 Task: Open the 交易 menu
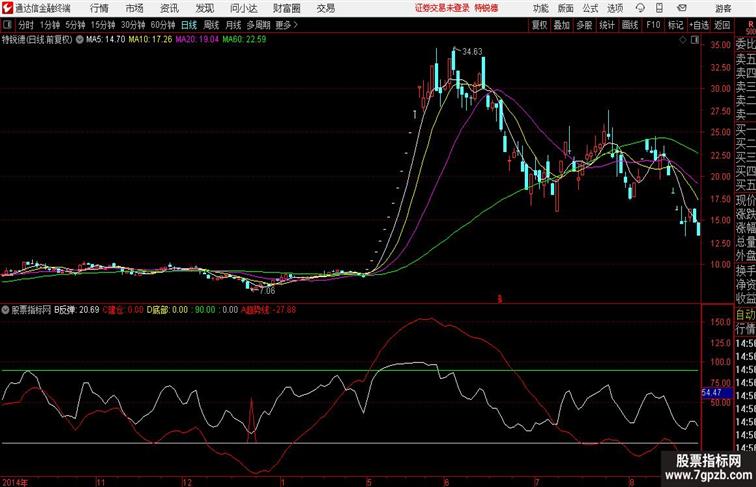(326, 8)
